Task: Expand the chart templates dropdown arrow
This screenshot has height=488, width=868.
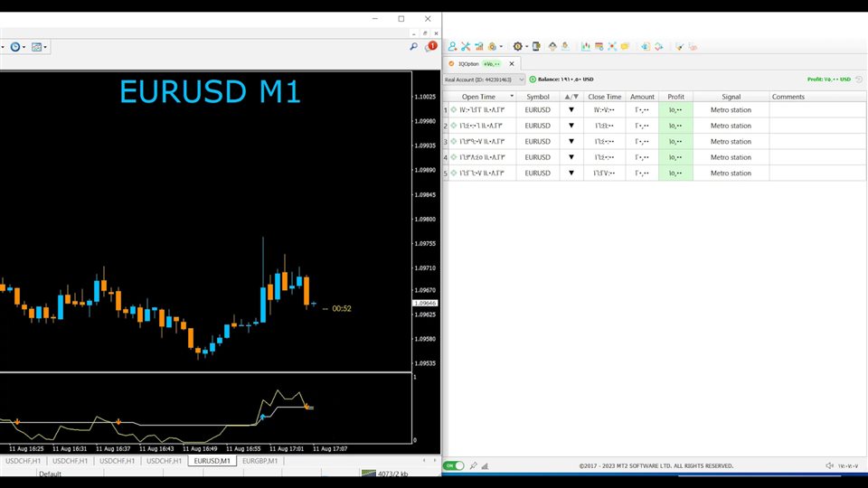Action: (x=45, y=47)
